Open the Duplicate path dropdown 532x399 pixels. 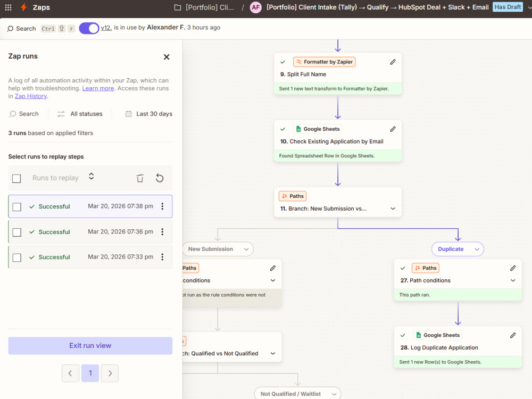(458, 249)
